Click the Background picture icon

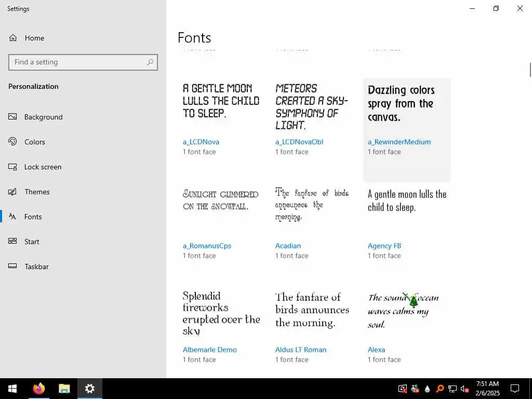click(x=12, y=117)
